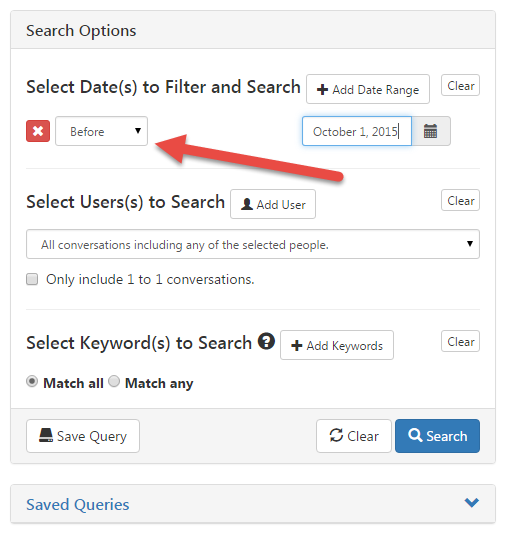
Task: Click the October 1, 2015 date field
Action: [x=357, y=131]
